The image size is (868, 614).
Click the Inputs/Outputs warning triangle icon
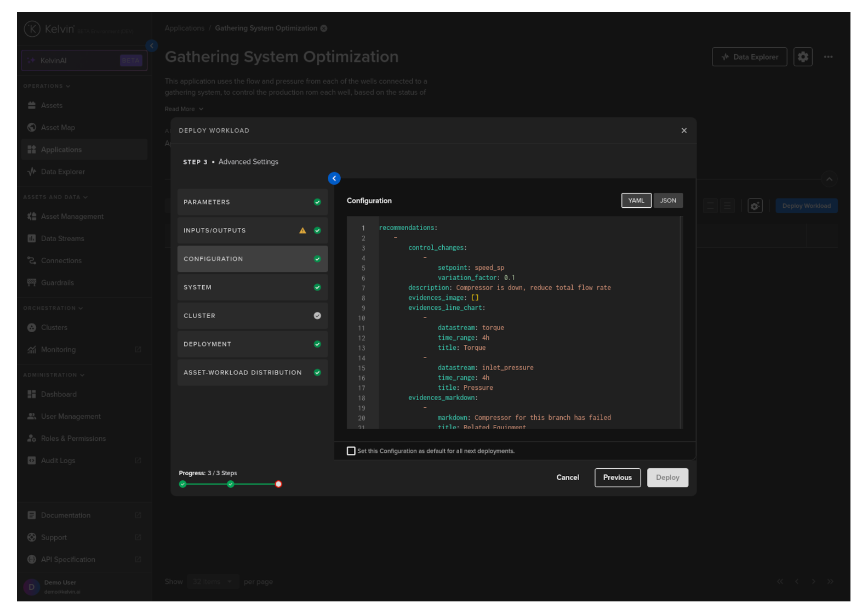[x=302, y=231]
